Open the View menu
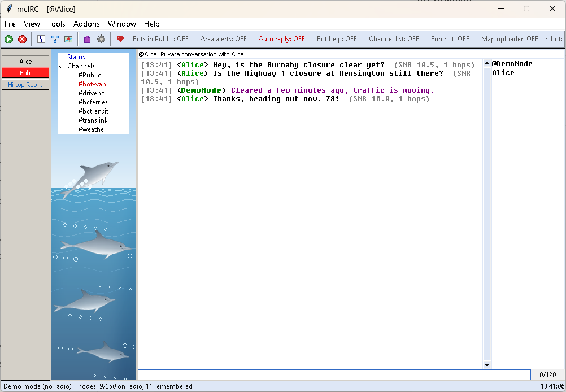 click(32, 24)
